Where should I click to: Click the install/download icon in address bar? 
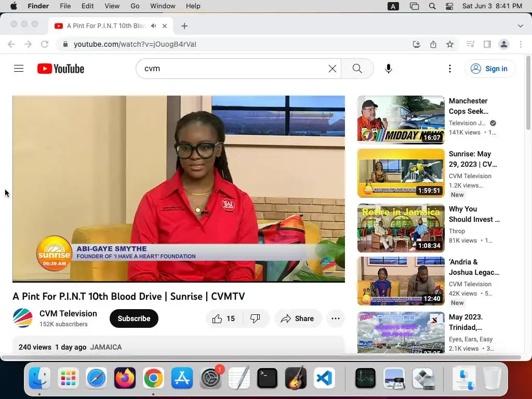(417, 44)
